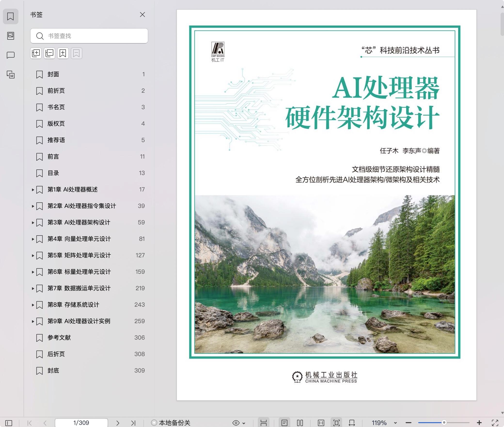Jump to last page button

coord(133,423)
